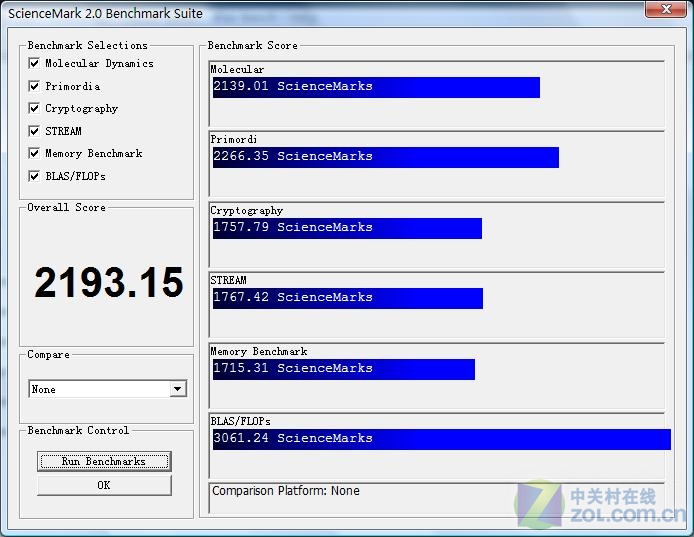Select the Molecular score bar 2139.01

coord(376,87)
